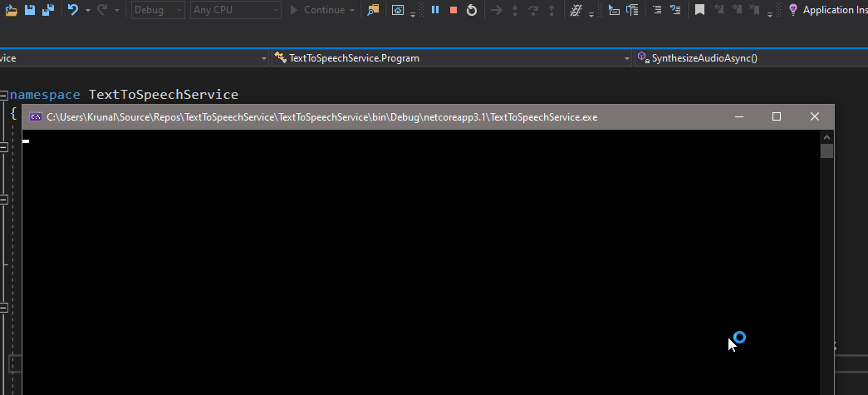Open the dropdown arrow beside Continue

click(x=353, y=11)
